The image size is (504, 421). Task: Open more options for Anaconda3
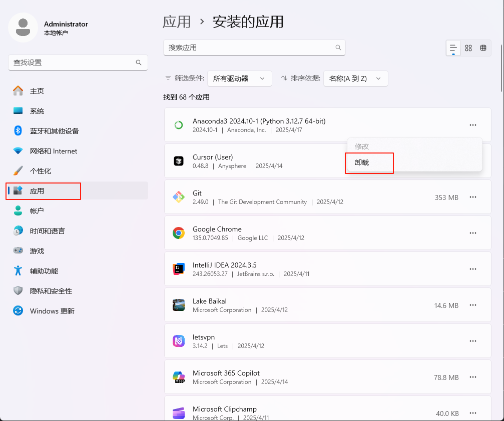tap(473, 125)
